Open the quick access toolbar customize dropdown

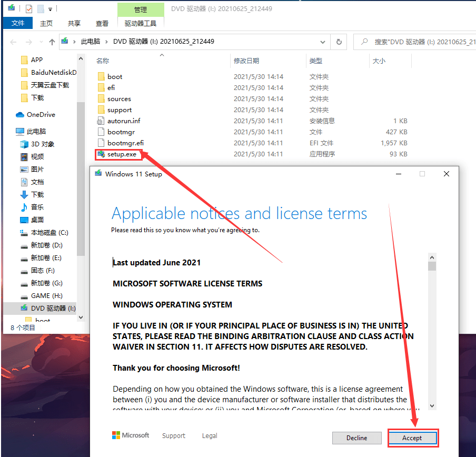pyautogui.click(x=51, y=9)
